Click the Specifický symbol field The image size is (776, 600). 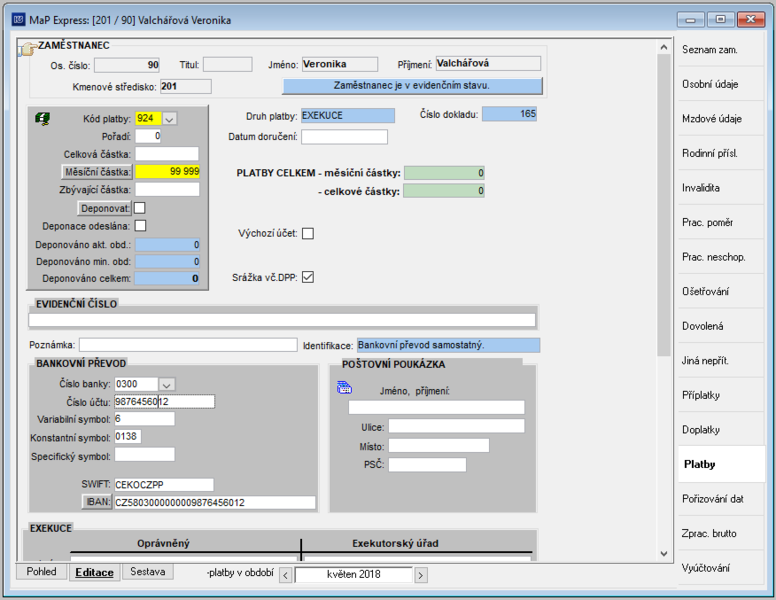(x=145, y=455)
